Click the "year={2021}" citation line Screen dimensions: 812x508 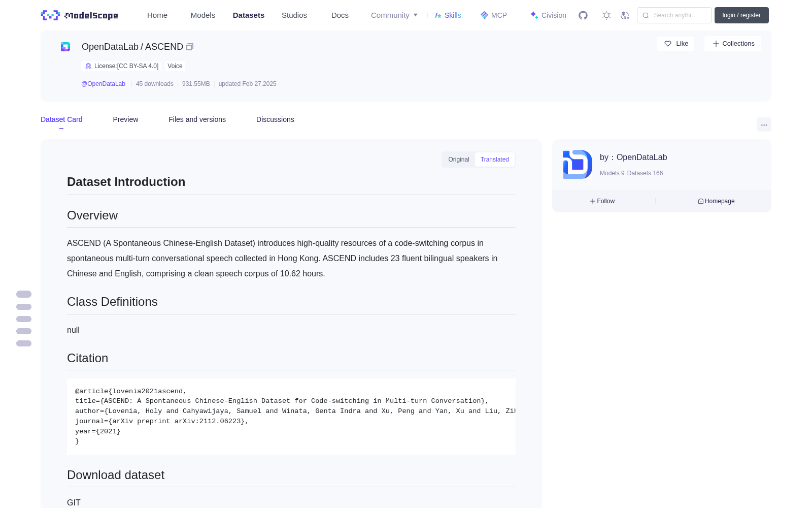coord(98,431)
